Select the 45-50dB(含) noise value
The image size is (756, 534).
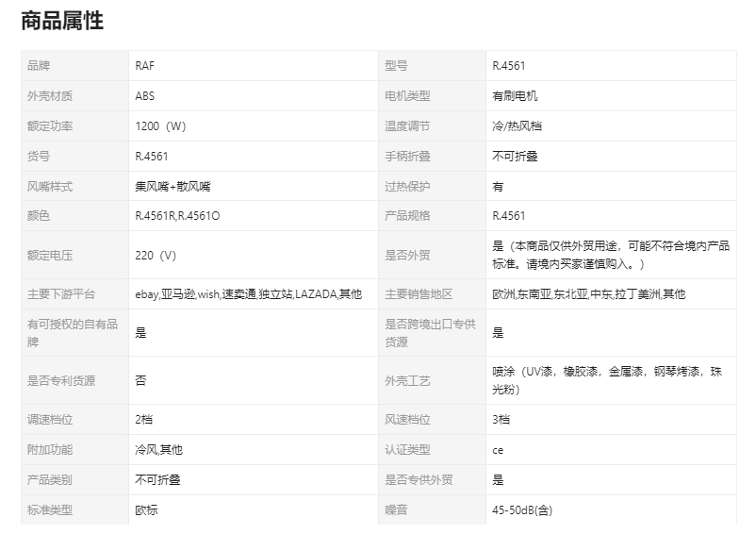coord(522,509)
